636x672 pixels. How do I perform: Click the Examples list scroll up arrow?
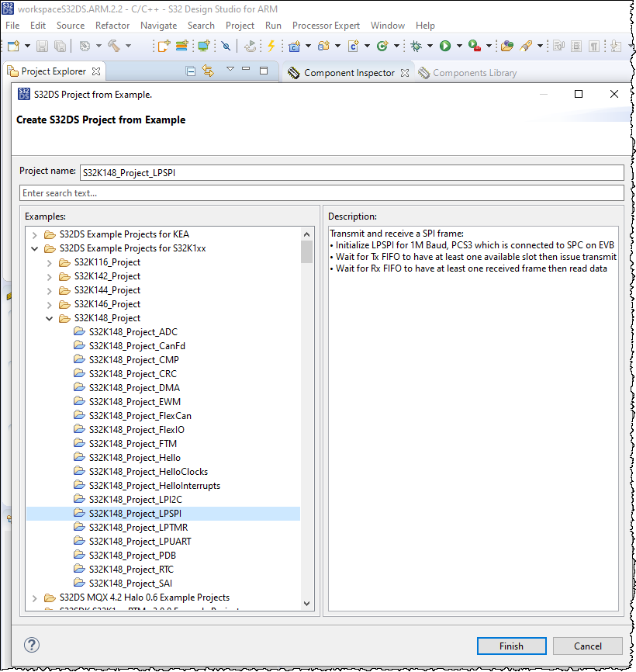[x=306, y=234]
